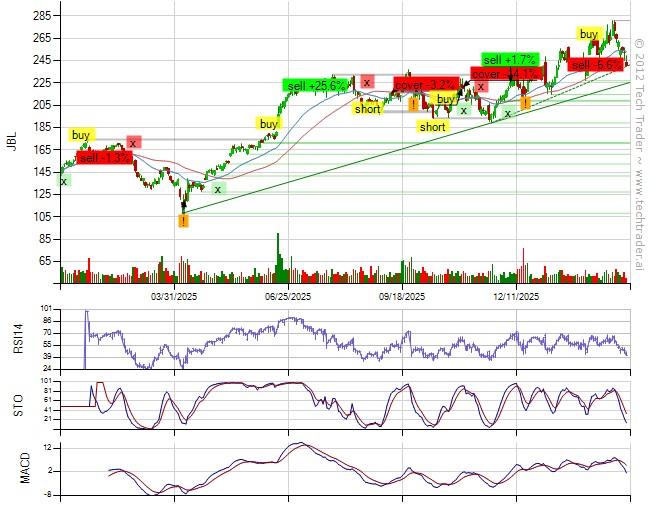This screenshot has width=657, height=514.
Task: Click the 70 level on RSI14 axis
Action: 47,333
